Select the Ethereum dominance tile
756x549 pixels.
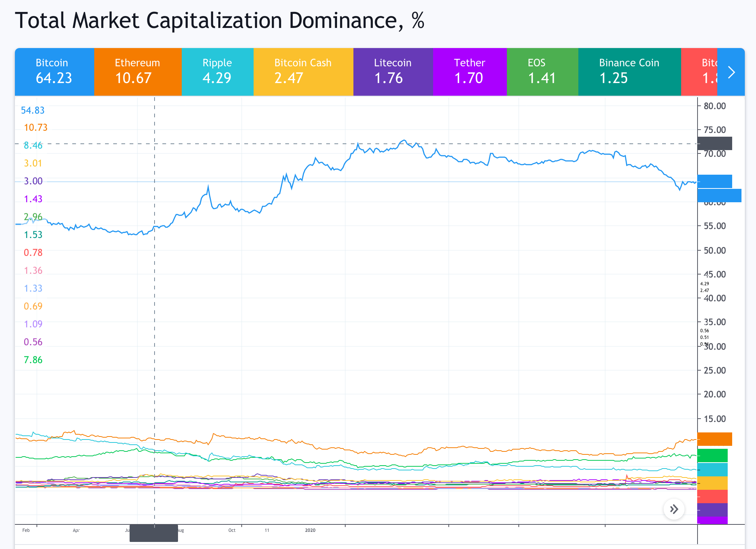[x=137, y=72]
